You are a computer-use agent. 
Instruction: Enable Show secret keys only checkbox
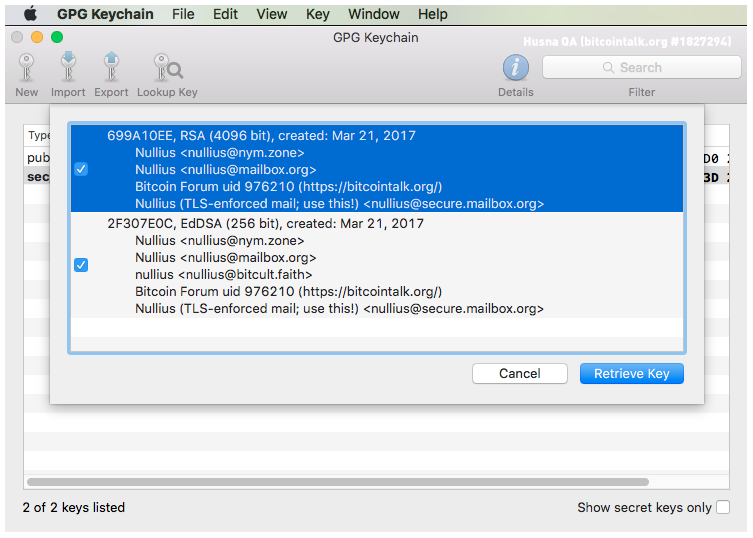(x=723, y=507)
